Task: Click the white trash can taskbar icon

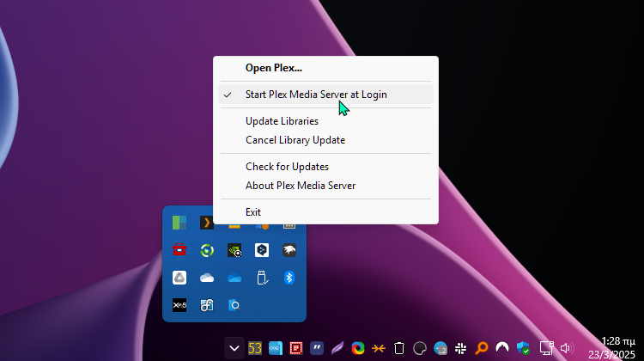Action: point(398,348)
